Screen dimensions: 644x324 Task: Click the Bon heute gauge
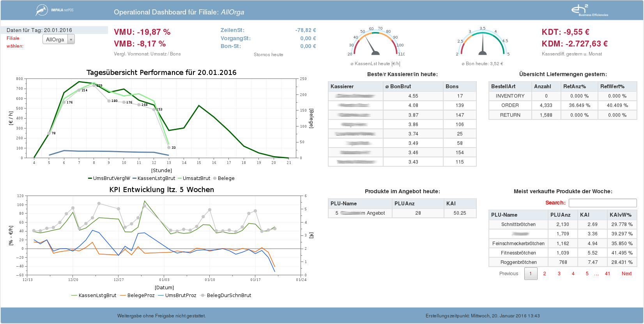483,44
